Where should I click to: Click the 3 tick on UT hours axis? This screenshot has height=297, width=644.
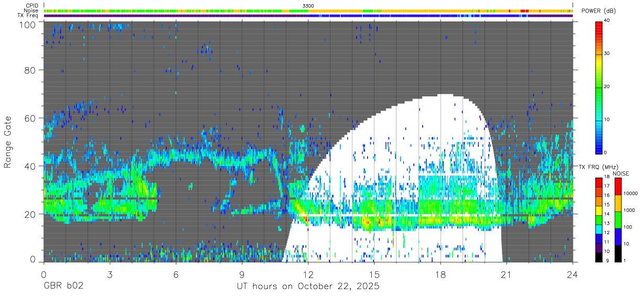110,274
